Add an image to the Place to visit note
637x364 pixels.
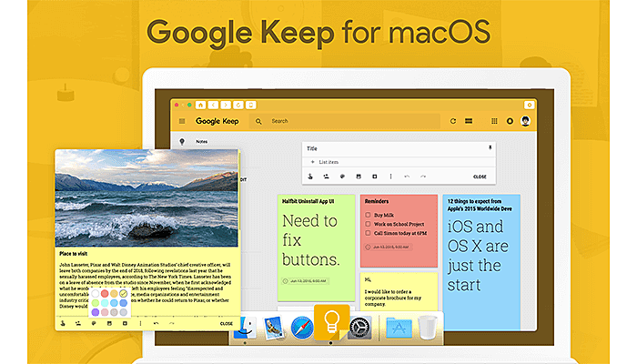coord(109,323)
